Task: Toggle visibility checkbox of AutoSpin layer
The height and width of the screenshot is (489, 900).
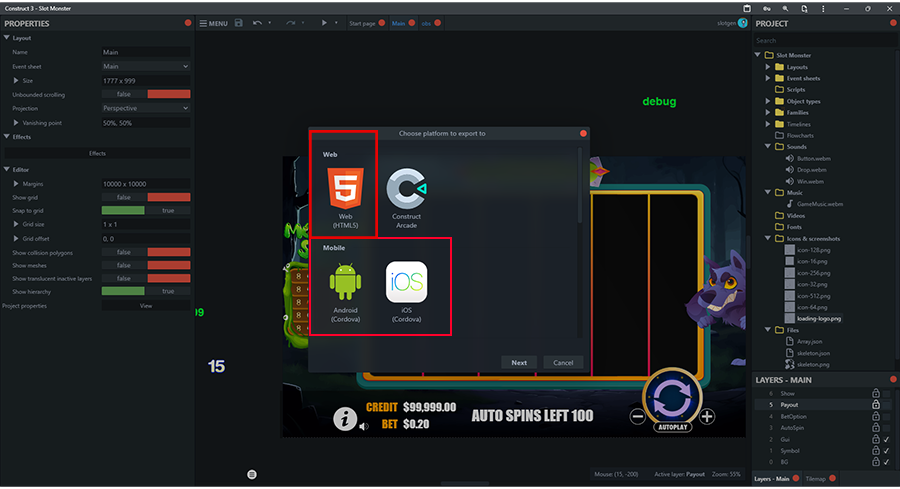Action: [887, 428]
